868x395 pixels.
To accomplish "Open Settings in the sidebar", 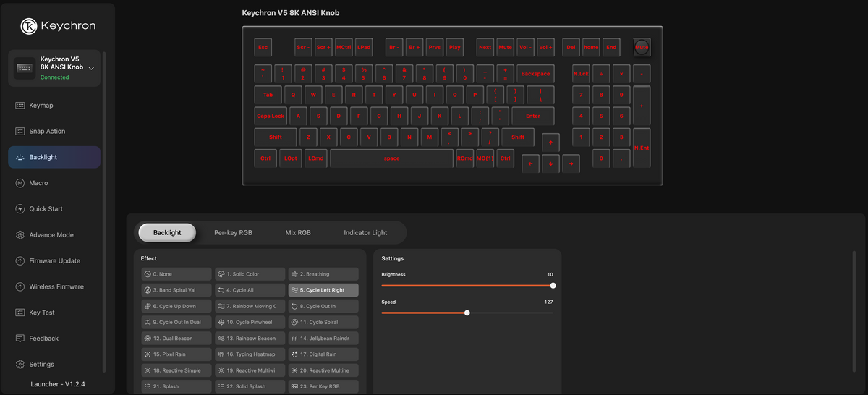I will pos(54,365).
